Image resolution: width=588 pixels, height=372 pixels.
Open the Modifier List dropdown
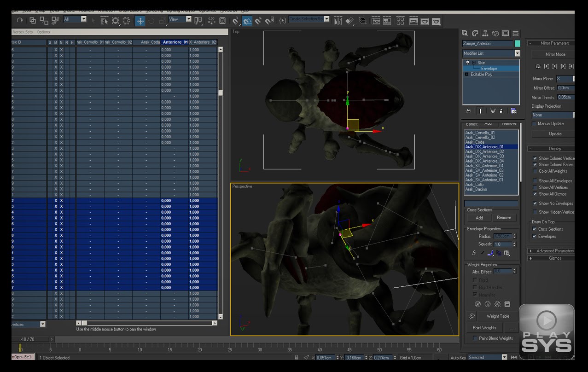point(518,53)
